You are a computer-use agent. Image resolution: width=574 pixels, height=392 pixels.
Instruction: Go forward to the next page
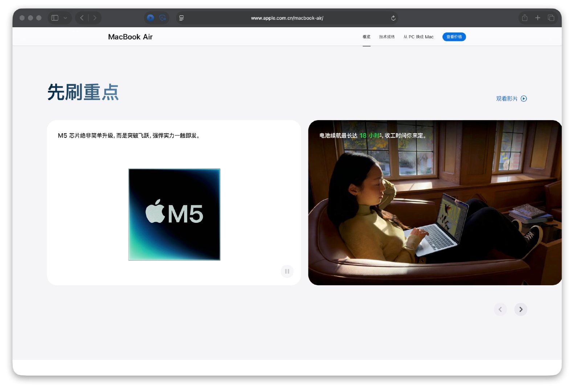(x=95, y=18)
